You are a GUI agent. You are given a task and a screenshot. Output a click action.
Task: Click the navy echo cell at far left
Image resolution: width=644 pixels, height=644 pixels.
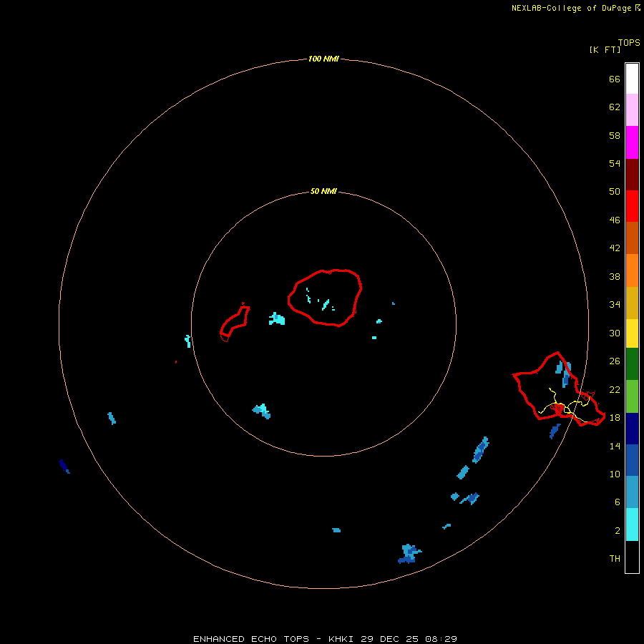[64, 466]
